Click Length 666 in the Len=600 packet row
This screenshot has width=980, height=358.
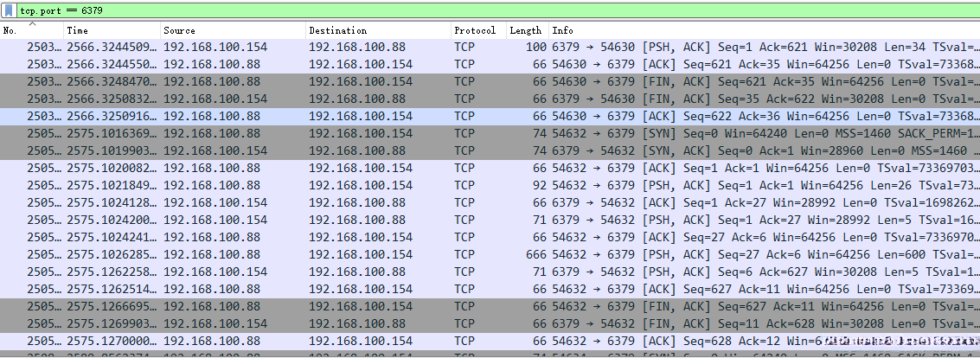536,254
